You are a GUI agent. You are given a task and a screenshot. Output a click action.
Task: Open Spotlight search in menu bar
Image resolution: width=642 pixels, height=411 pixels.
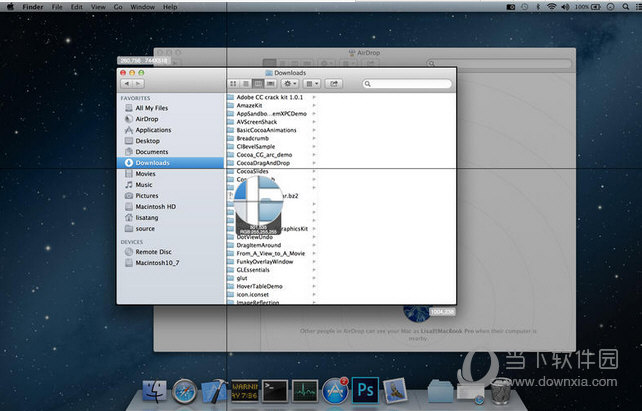[626, 7]
